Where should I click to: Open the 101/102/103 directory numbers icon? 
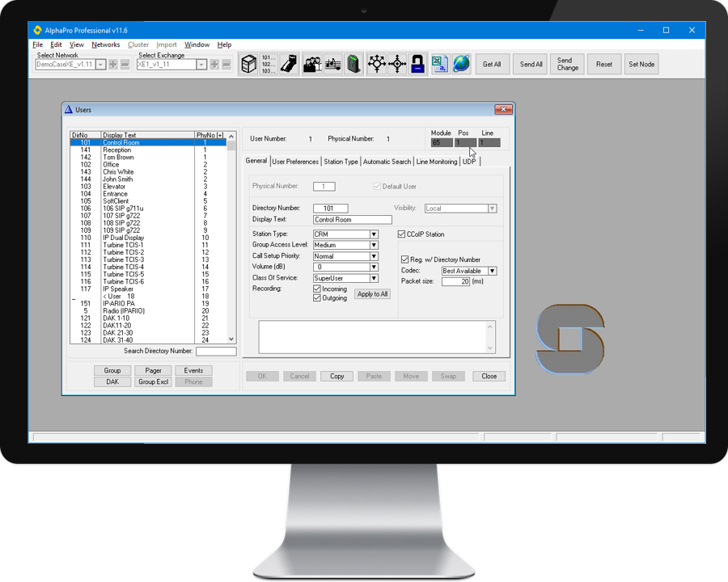point(269,64)
